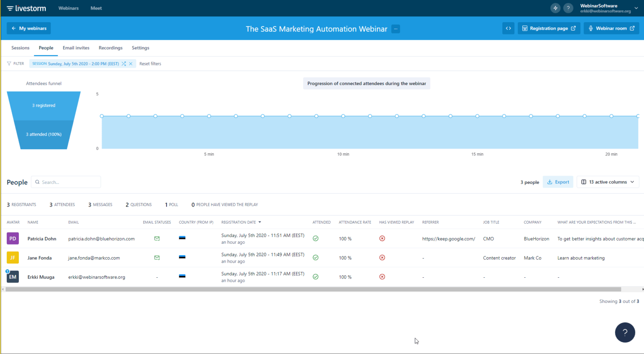Expand the 13 active columns dropdown
The width and height of the screenshot is (644, 354).
coord(608,182)
